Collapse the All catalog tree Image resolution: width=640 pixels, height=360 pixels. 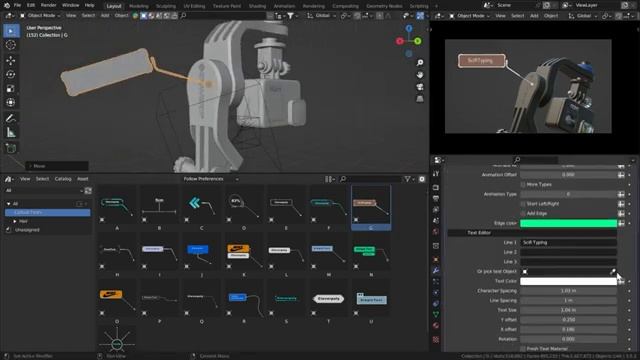pyautogui.click(x=9, y=204)
